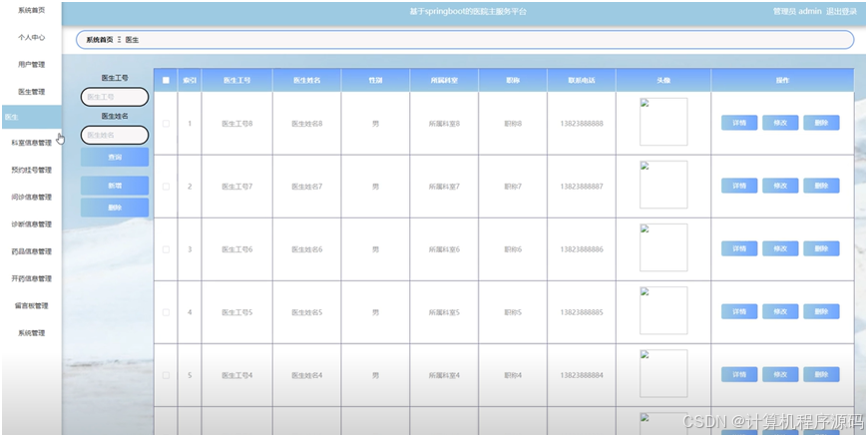868x437 pixels.
Task: Check the row for 医生工号7
Action: [166, 187]
